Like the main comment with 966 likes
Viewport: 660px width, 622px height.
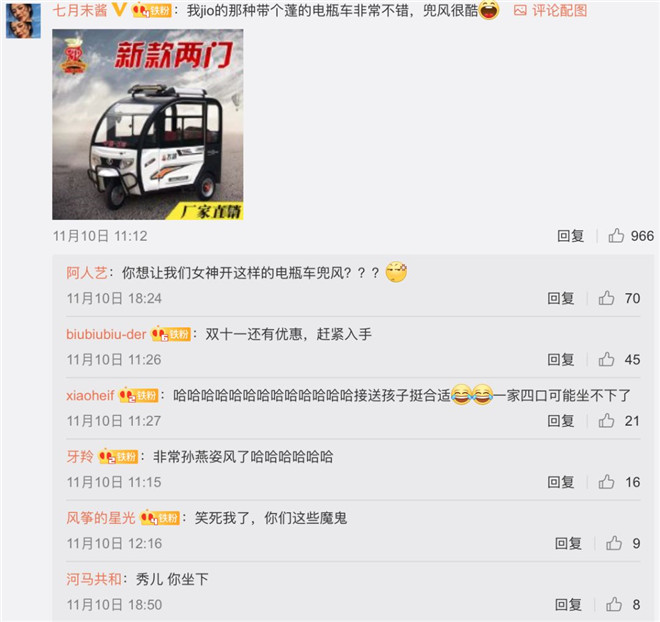616,236
